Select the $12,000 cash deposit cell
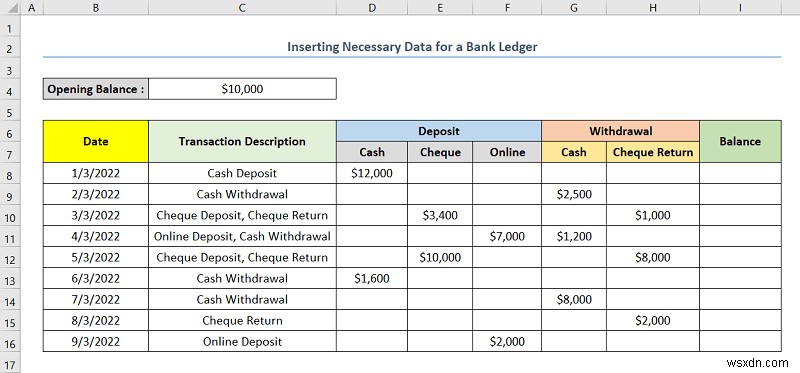Viewport: 800px width, 373px height. coord(372,173)
